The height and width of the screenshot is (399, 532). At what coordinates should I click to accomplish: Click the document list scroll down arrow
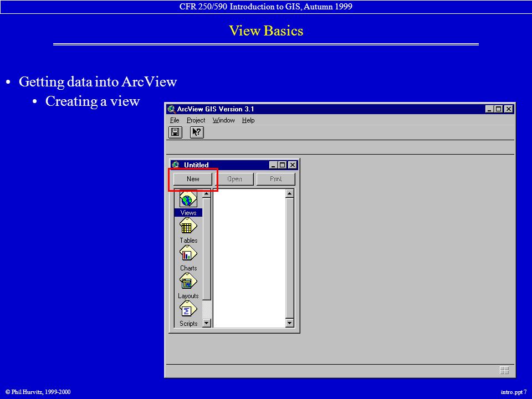(289, 323)
